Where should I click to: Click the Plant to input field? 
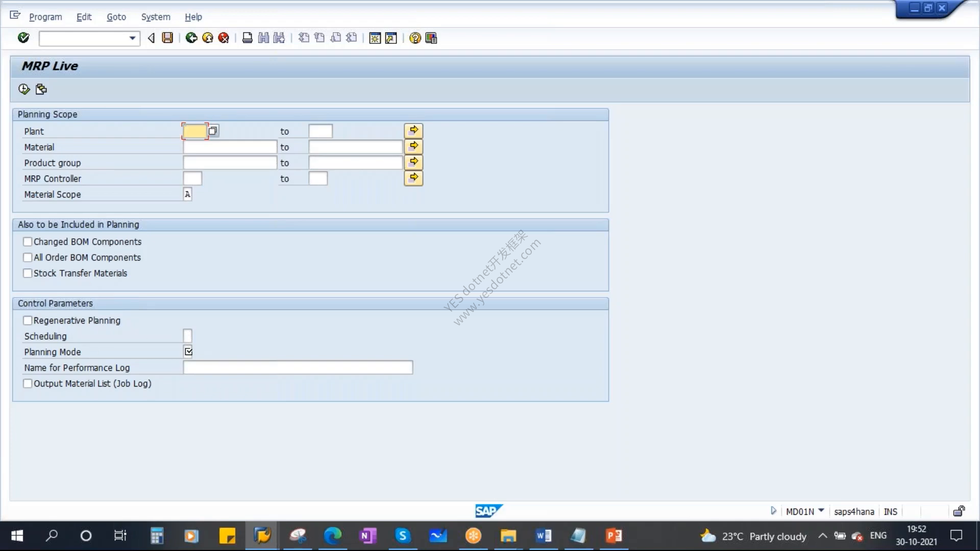point(321,131)
